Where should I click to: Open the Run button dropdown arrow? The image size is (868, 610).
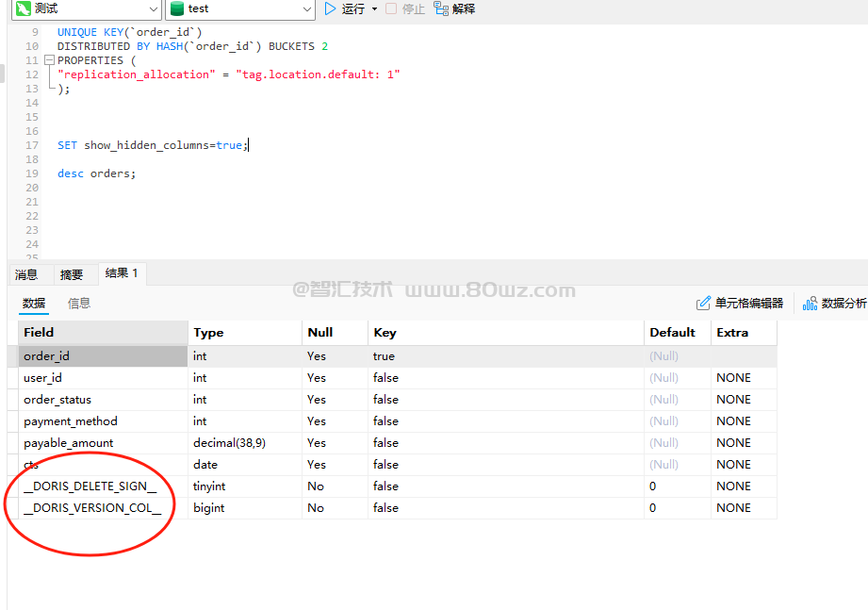tap(374, 8)
